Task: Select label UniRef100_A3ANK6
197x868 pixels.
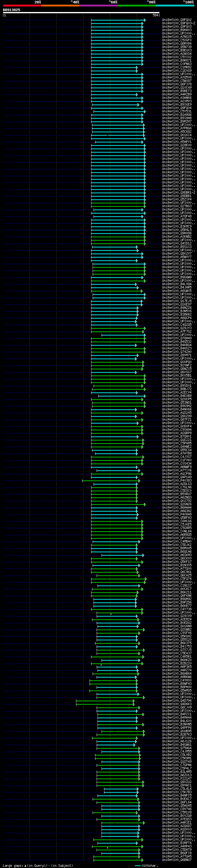Action: point(177,98)
